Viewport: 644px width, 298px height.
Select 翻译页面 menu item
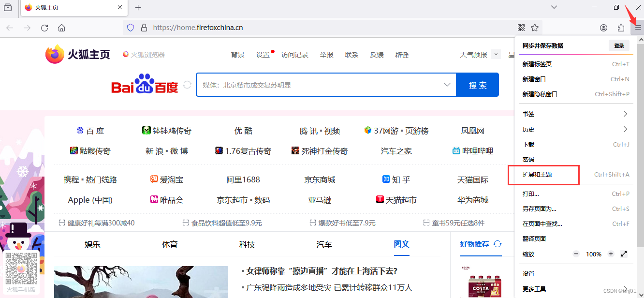pos(575,238)
